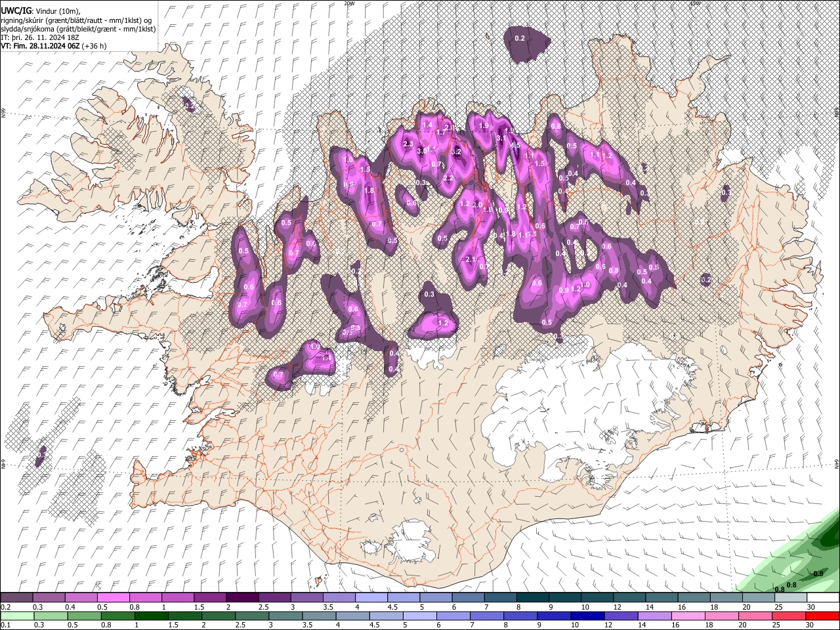This screenshot has height=630, width=840.
Task: Pick the dark plum swatch labeled 2 in purple legend
Action: point(241,598)
